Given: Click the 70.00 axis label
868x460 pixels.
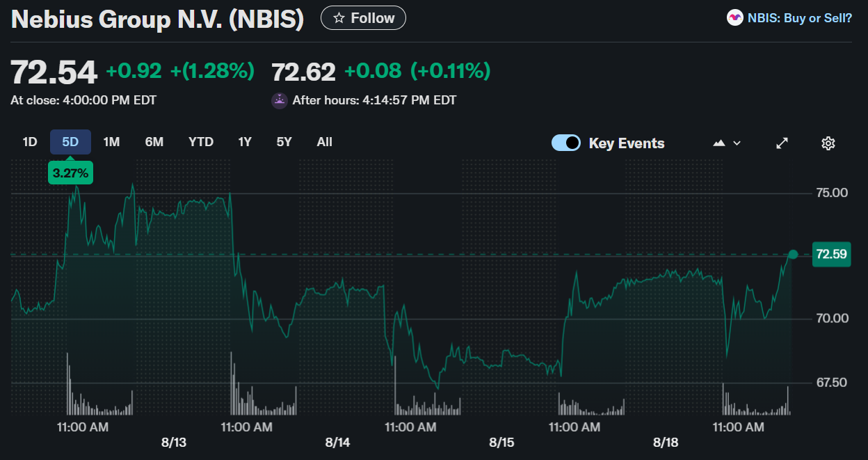Looking at the screenshot, I should (x=832, y=319).
